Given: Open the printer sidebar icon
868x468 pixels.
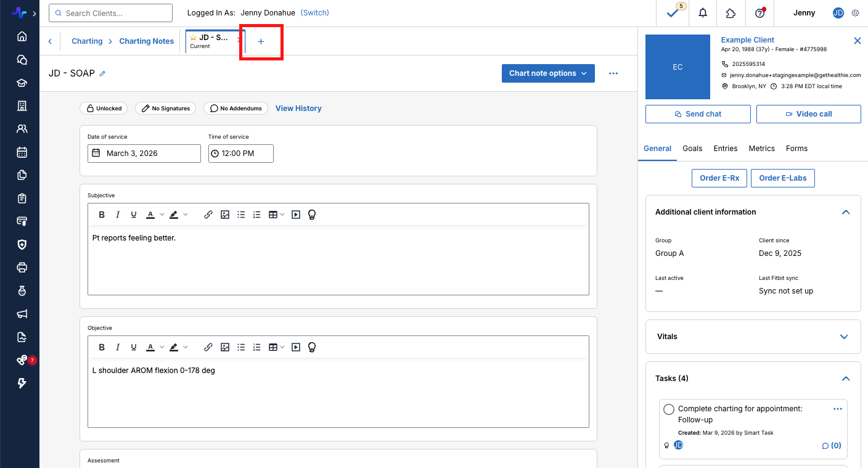Looking at the screenshot, I should (x=22, y=268).
